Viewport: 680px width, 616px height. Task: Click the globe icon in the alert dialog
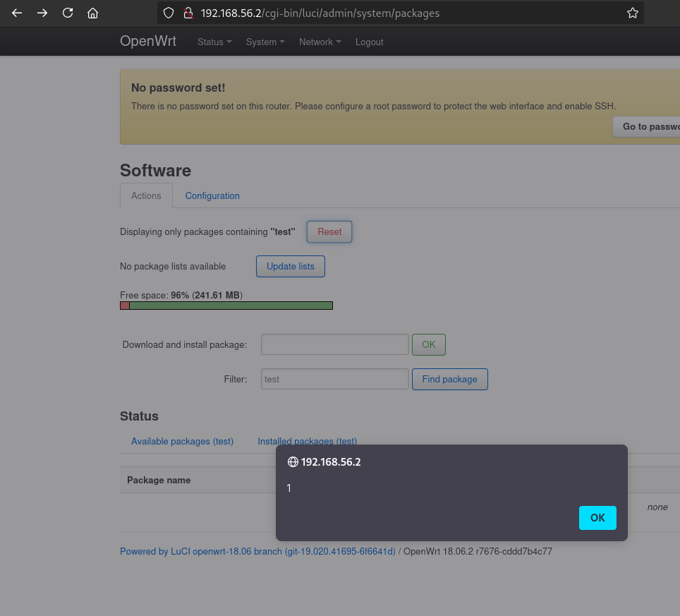tap(293, 462)
